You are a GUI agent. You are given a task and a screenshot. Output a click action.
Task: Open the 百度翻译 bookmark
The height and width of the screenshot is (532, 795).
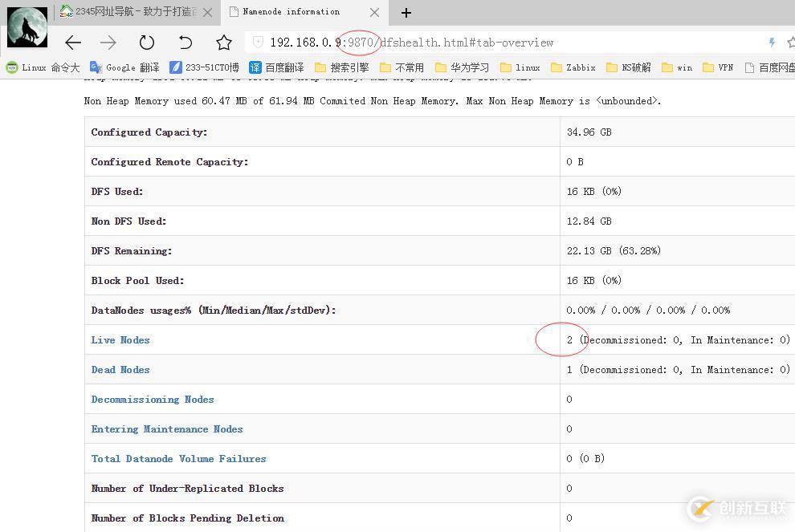click(277, 67)
